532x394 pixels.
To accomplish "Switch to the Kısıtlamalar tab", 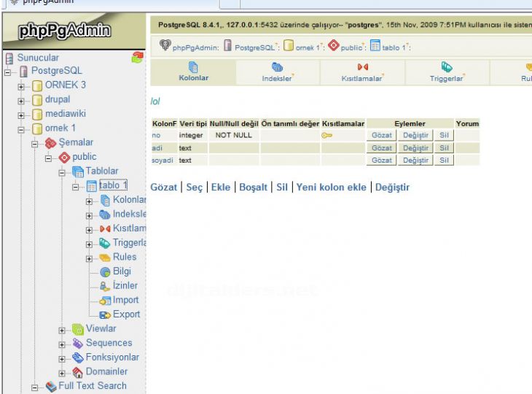I will [x=362, y=72].
